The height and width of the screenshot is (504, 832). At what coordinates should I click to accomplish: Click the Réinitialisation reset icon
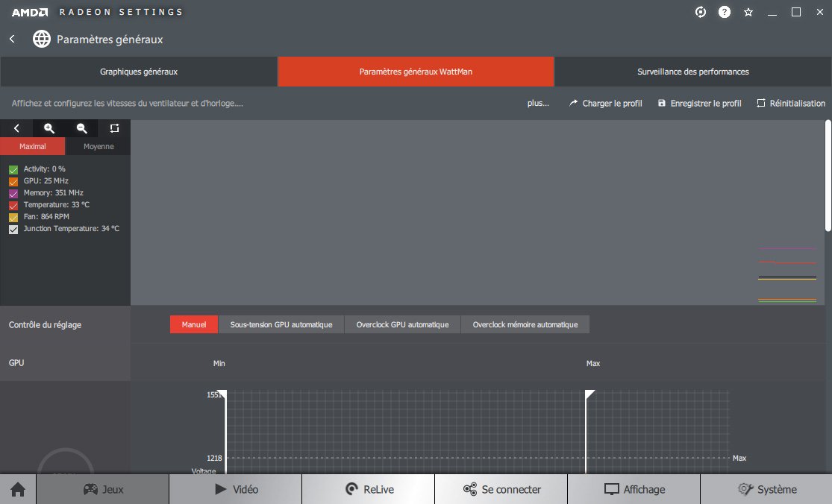pos(761,103)
